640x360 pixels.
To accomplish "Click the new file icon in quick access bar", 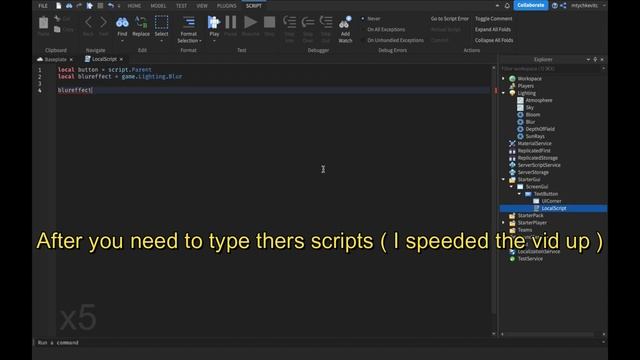I will pos(59,6).
